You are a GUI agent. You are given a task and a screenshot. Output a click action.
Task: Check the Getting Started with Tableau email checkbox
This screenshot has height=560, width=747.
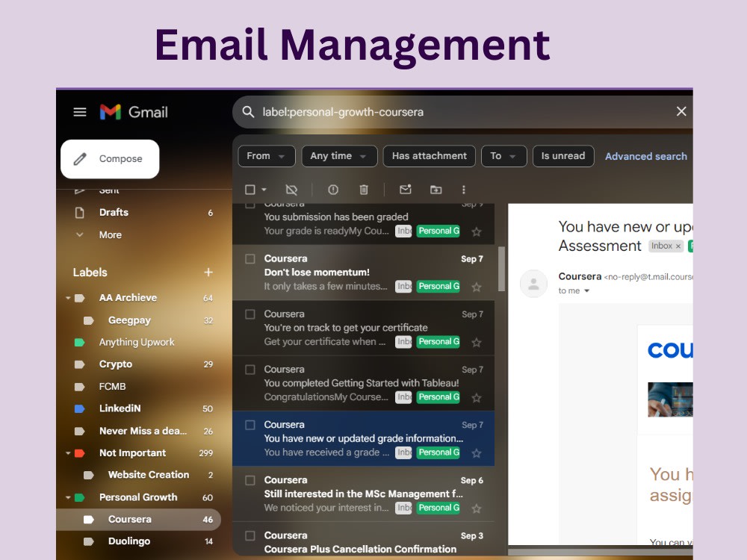(x=250, y=370)
